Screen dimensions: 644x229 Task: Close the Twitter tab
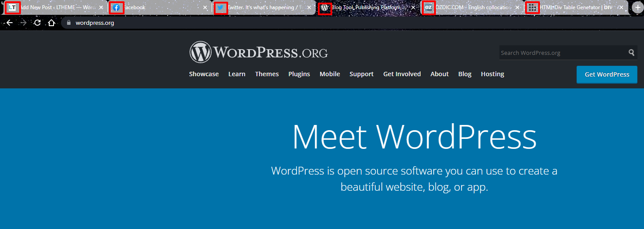point(309,7)
